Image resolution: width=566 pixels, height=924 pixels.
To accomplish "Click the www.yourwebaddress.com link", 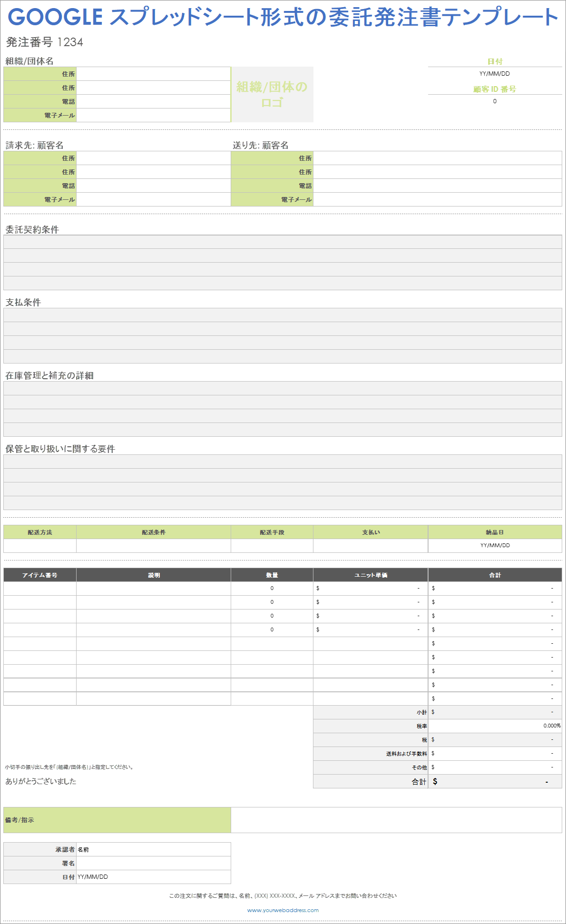I will (283, 910).
